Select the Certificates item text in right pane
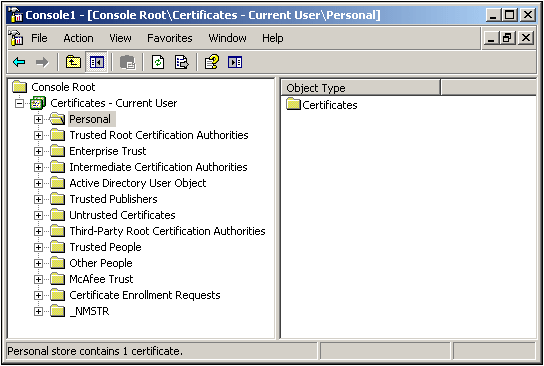This screenshot has width=544, height=366. pyautogui.click(x=330, y=105)
